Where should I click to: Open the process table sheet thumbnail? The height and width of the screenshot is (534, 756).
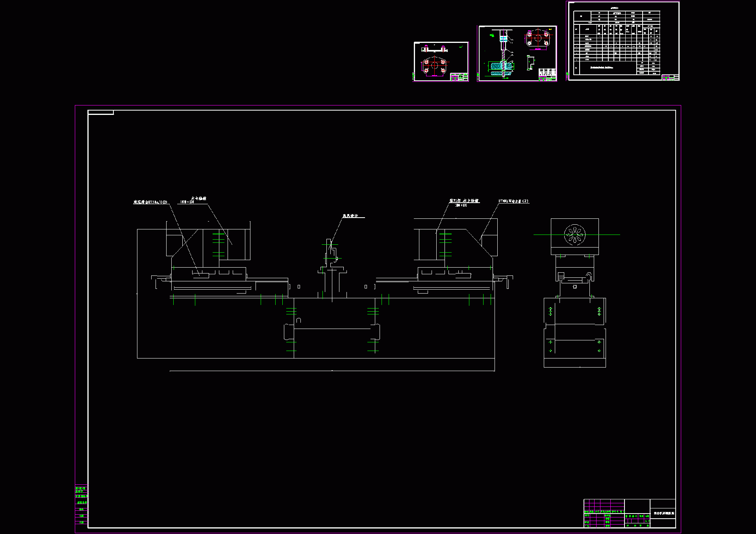624,41
